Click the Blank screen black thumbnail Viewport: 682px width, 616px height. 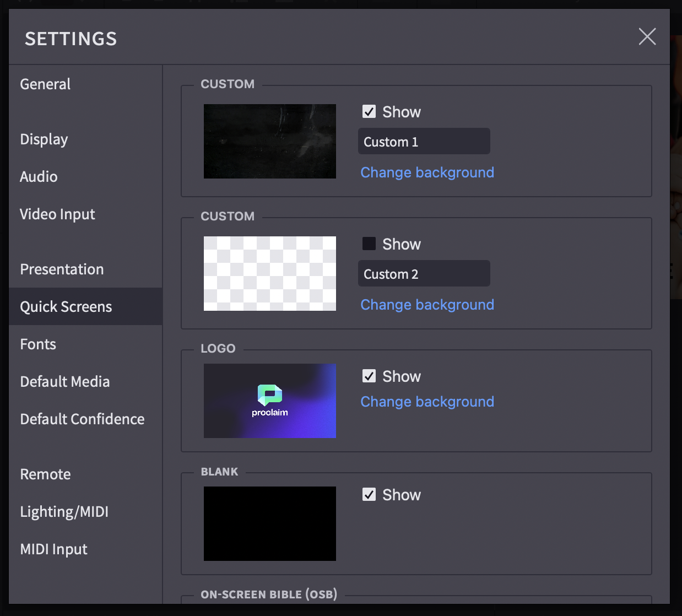(270, 523)
